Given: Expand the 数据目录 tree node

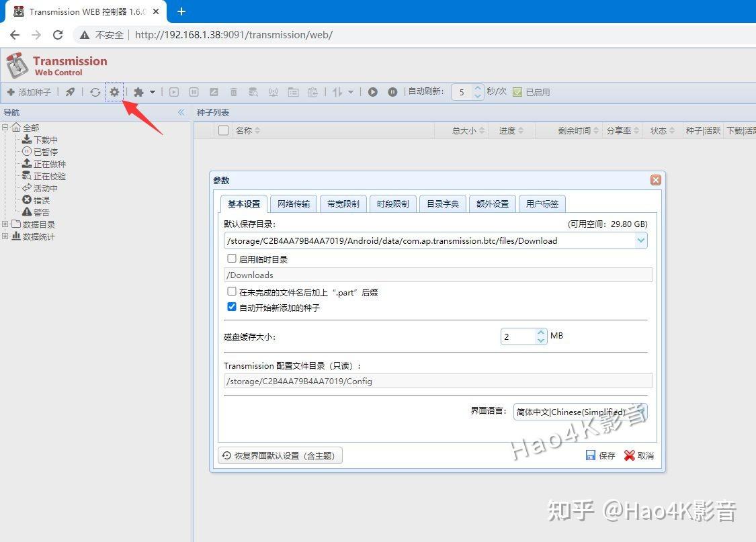Looking at the screenshot, I should (5, 224).
